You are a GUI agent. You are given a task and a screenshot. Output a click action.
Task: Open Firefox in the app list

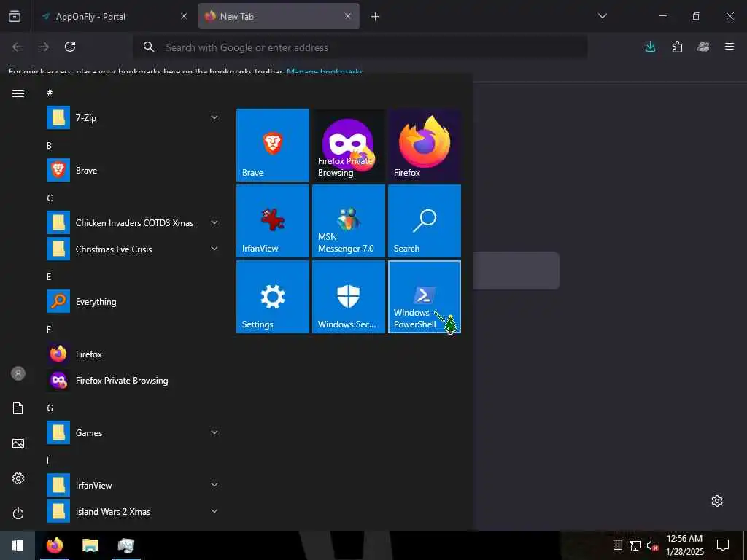[x=133, y=354]
